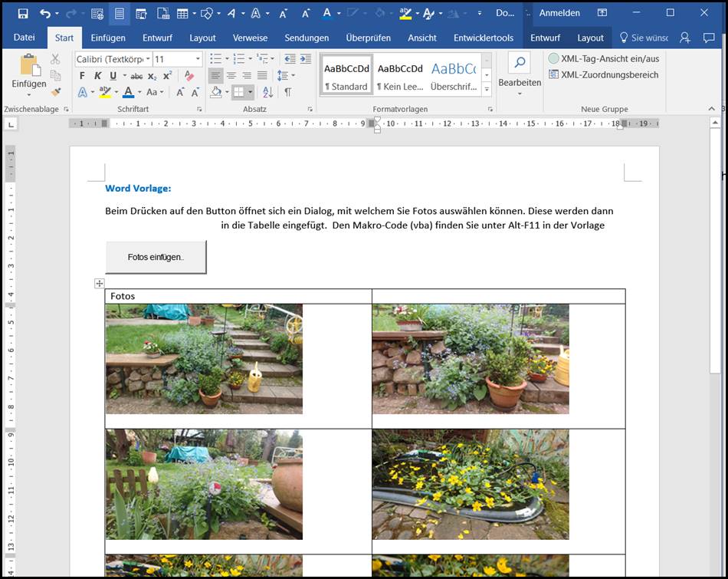
Task: Select the top-left garden steps photo
Action: 204,358
